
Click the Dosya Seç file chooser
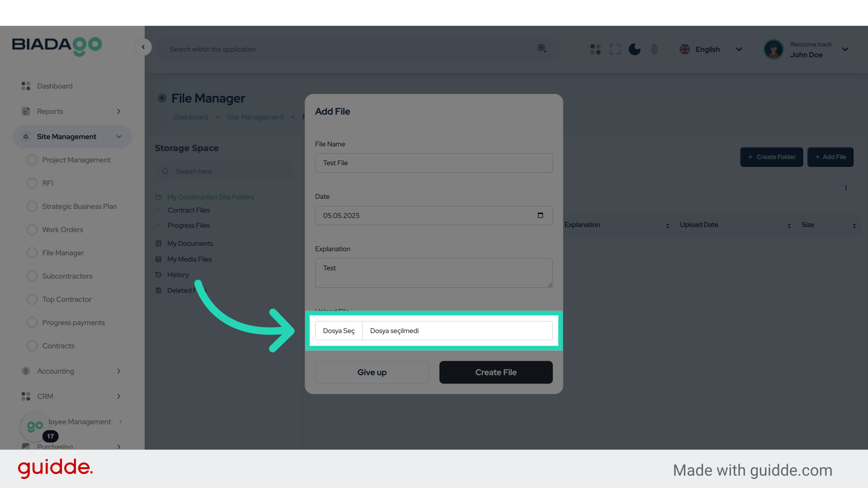coord(339,331)
